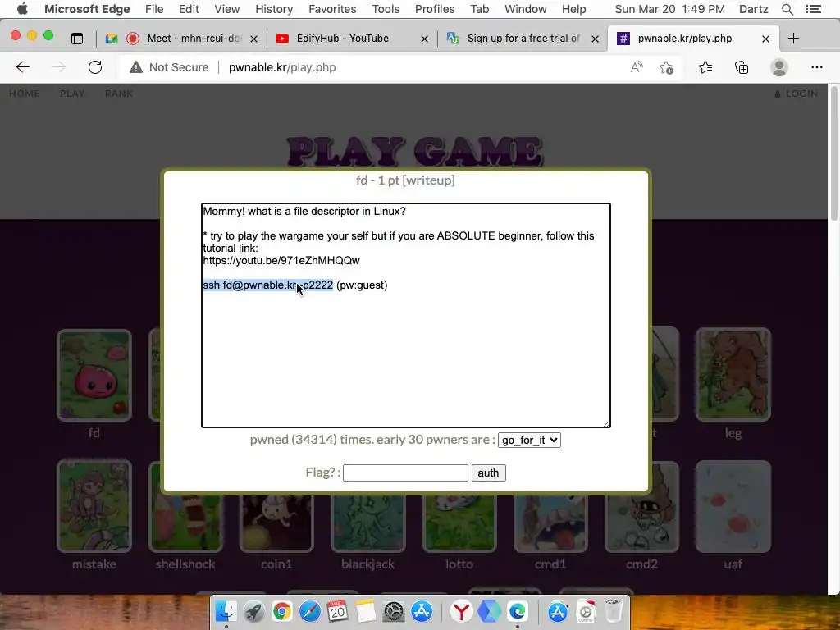This screenshot has width=840, height=630.
Task: Click the fd challenge thumbnail
Action: tap(94, 375)
